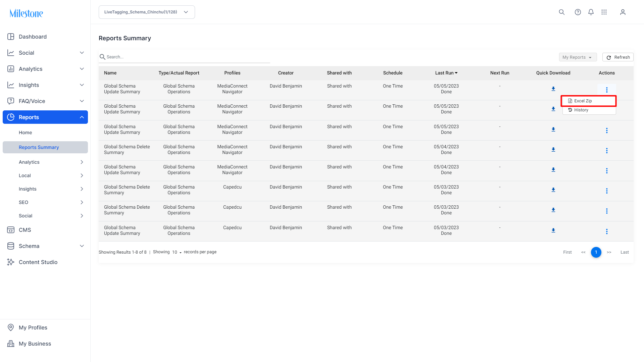Click the Reports pie-chart icon in sidebar
Viewport: 644px width, 362px height.
click(x=11, y=117)
